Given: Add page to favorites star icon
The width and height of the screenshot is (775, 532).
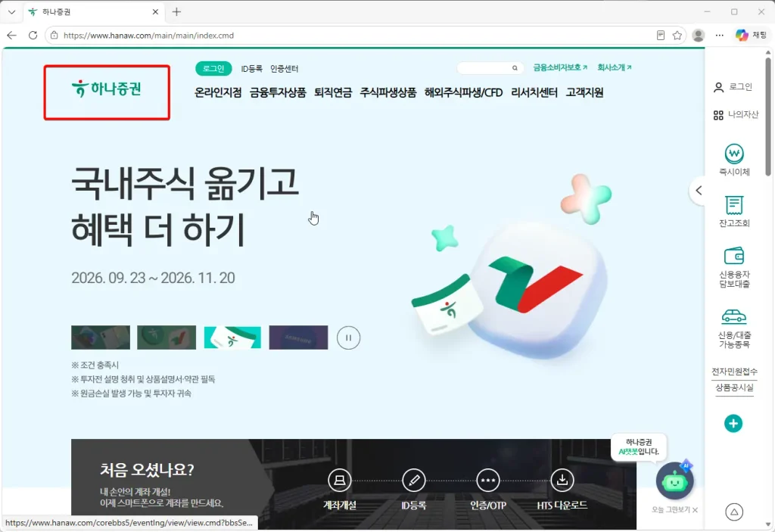Looking at the screenshot, I should [677, 35].
